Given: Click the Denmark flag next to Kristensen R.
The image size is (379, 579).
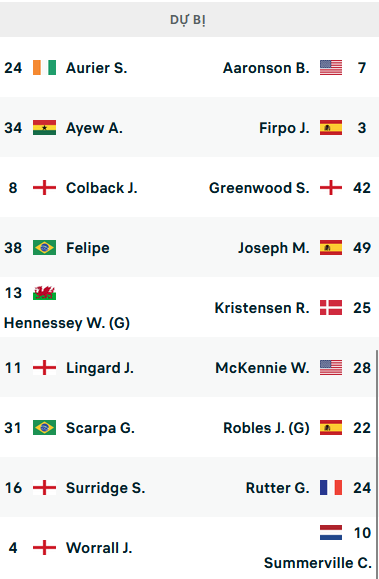Looking at the screenshot, I should (331, 308).
